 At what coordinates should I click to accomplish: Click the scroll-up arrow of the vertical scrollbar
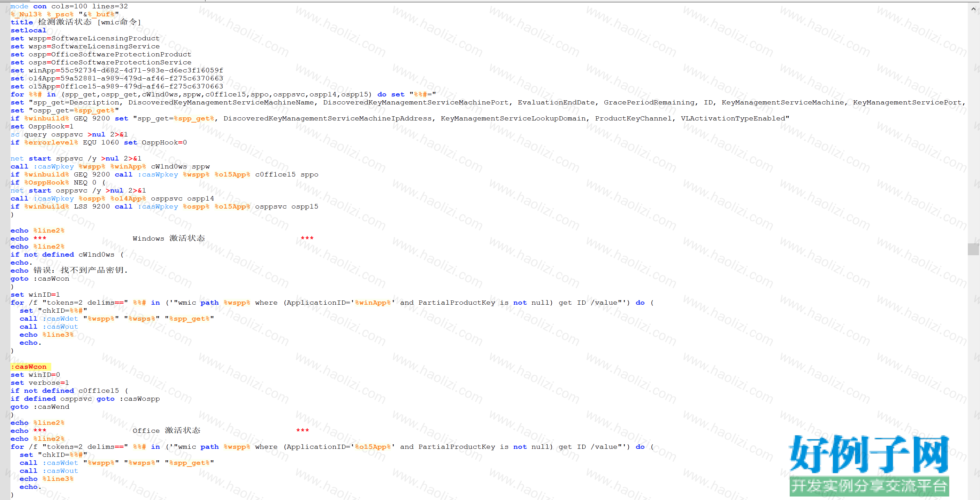tap(973, 9)
